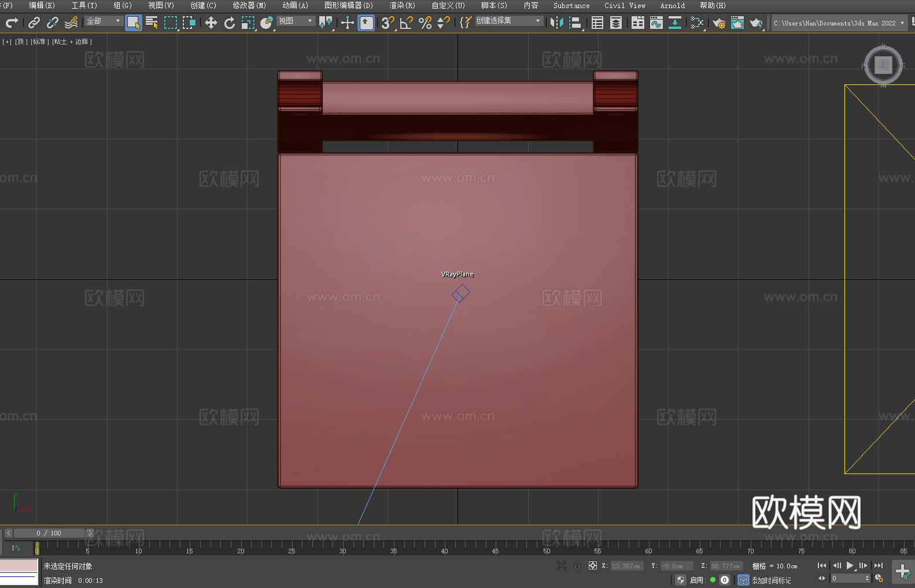The height and width of the screenshot is (588, 915).
Task: Go to previous frame
Action: coord(836,565)
